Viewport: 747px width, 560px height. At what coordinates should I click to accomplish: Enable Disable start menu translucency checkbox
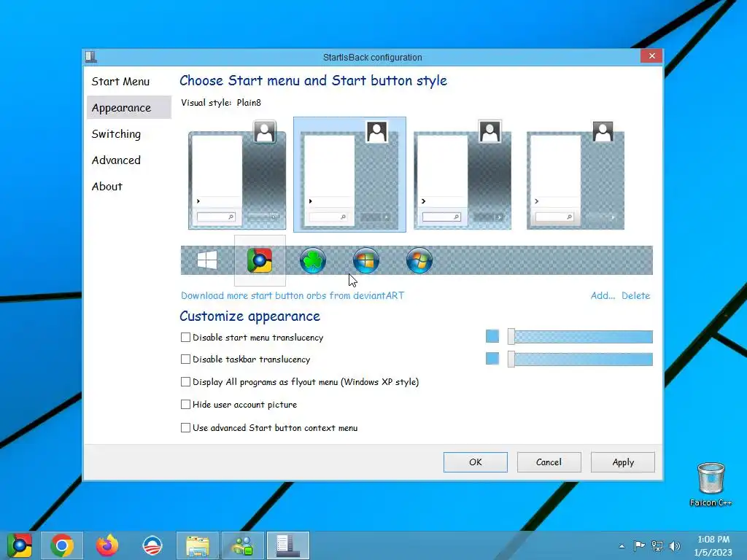click(186, 337)
